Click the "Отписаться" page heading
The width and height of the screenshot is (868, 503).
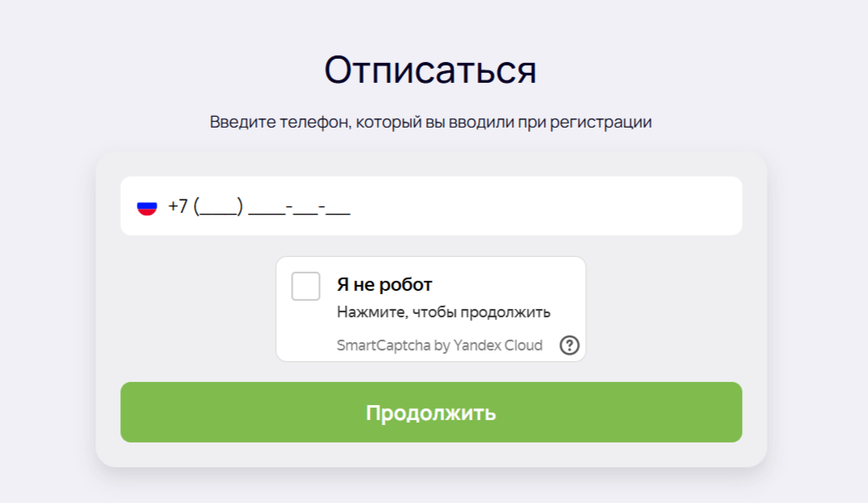(x=430, y=70)
